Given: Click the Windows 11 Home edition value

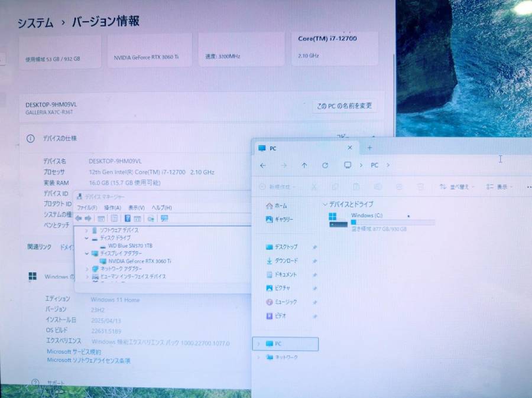Looking at the screenshot, I should (x=115, y=300).
